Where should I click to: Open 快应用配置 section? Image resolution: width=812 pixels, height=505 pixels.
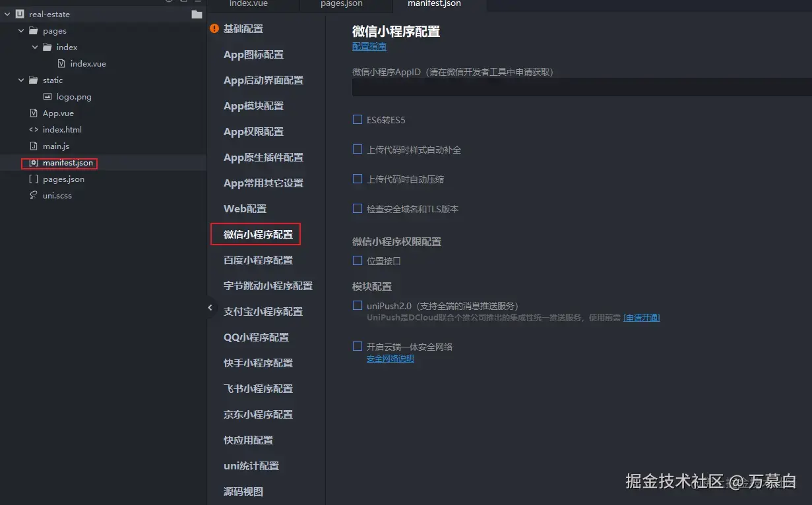[x=248, y=440]
